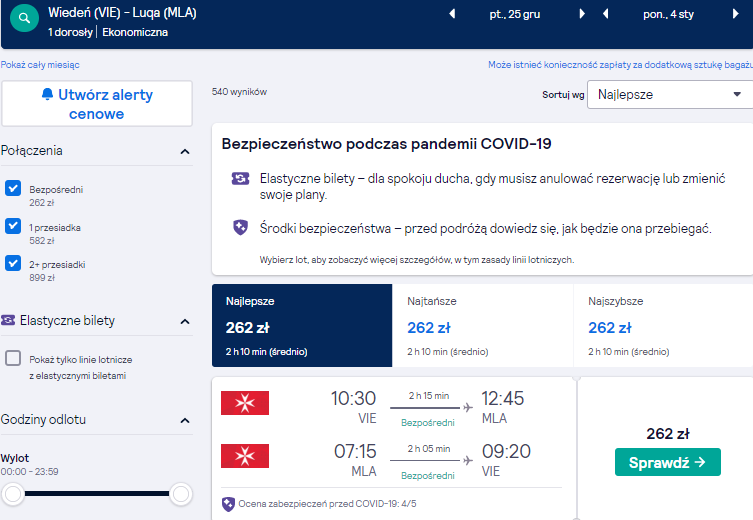Select the Najszybsze 262 zł tab
Image resolution: width=753 pixels, height=520 pixels.
click(663, 326)
